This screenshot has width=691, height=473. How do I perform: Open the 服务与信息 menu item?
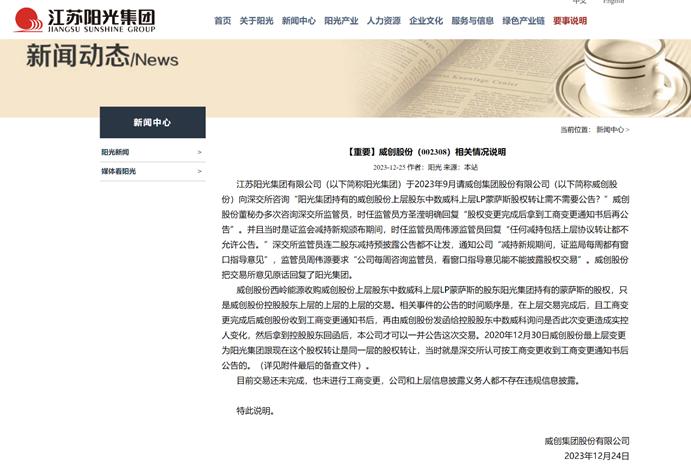472,21
